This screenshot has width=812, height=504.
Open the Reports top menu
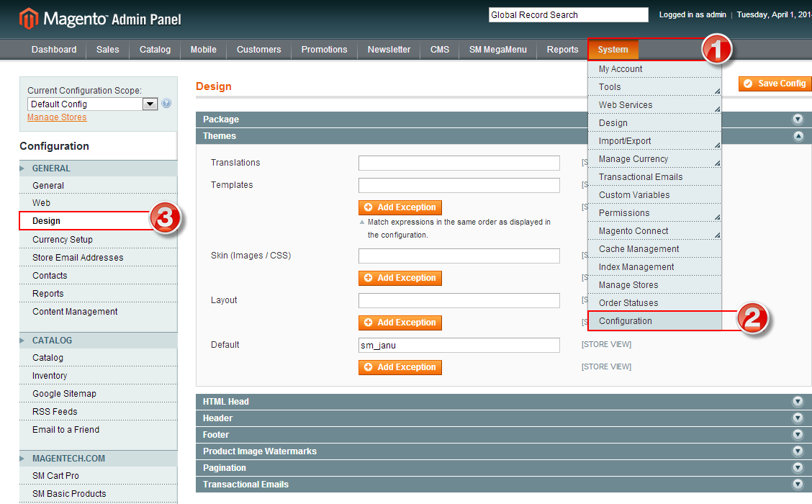(562, 50)
